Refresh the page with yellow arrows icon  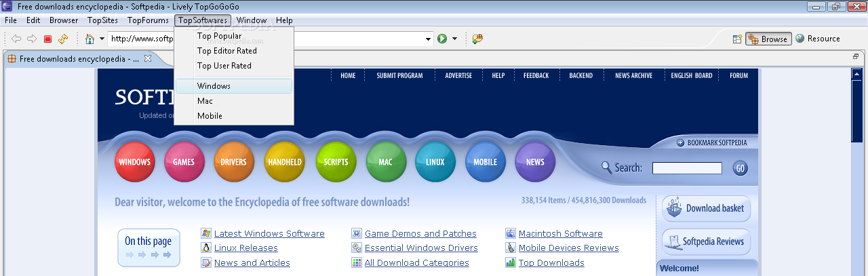click(63, 39)
